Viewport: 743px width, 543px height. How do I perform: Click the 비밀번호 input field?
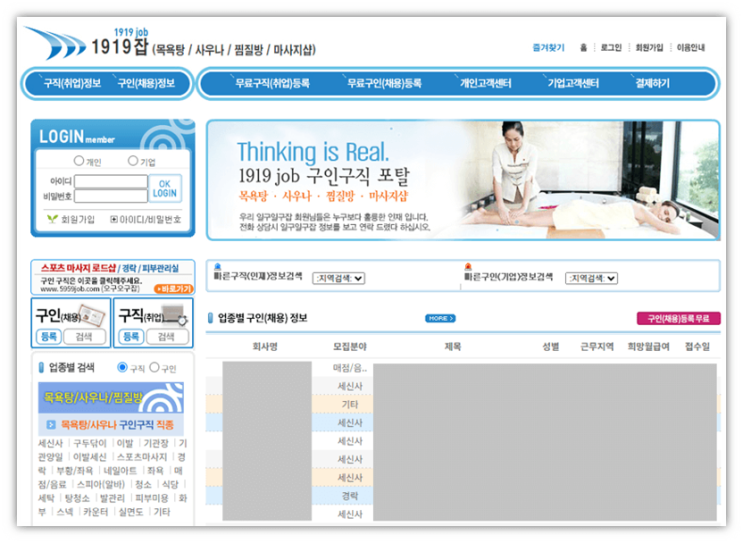(x=111, y=196)
